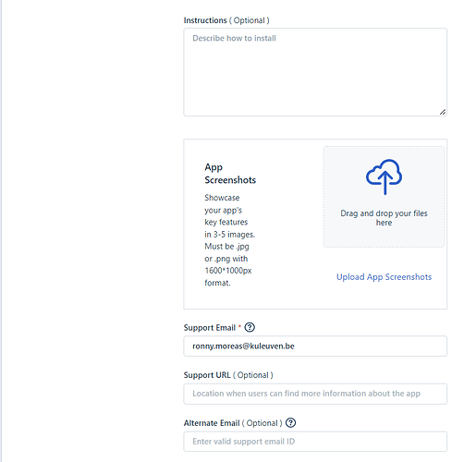Click into the Alternate Email input field

(315, 442)
